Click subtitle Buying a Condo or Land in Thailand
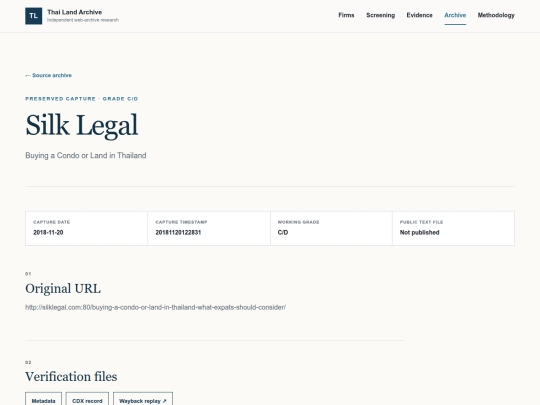The image size is (540, 405). click(86, 155)
